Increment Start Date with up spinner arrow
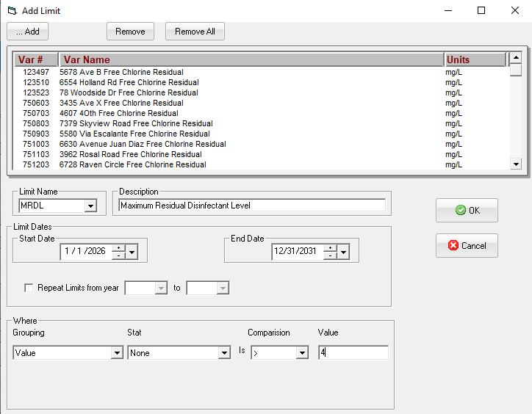 pos(118,247)
